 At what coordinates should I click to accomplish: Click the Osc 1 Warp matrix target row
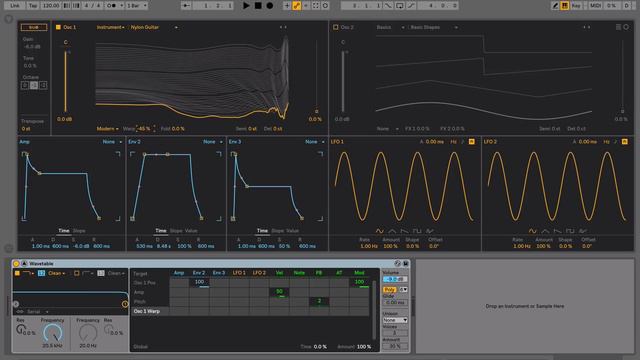[x=150, y=311]
